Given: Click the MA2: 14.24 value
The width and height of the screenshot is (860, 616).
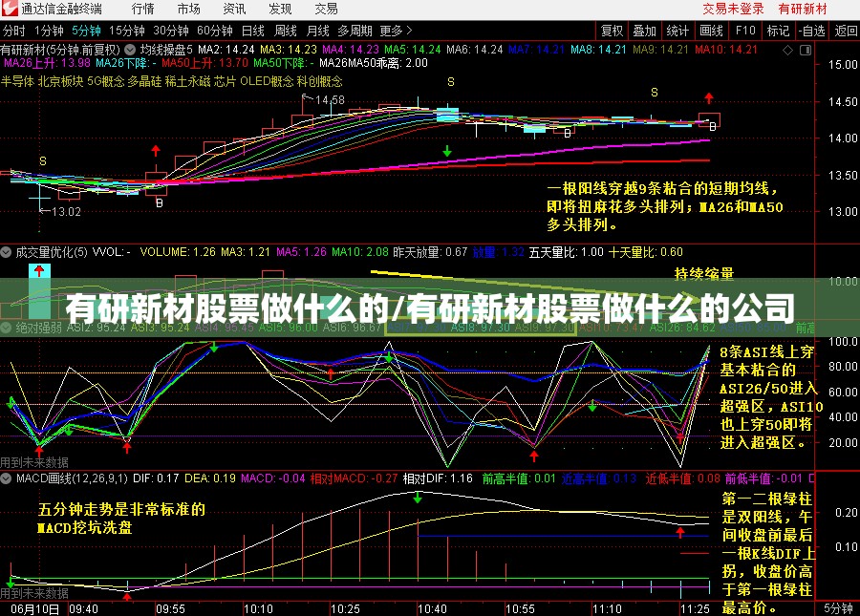Looking at the screenshot, I should [226, 50].
